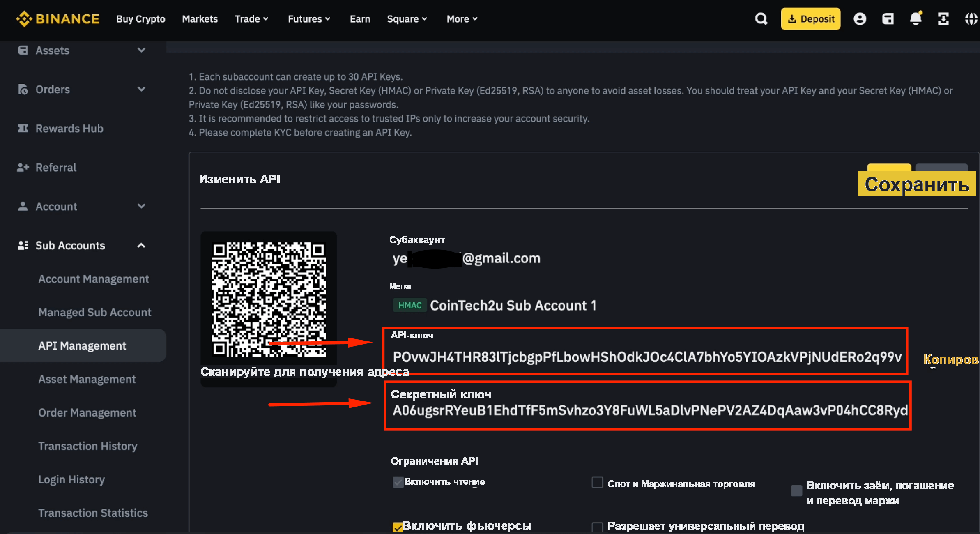Click the Изменить API heading
980x534 pixels.
[x=239, y=179]
